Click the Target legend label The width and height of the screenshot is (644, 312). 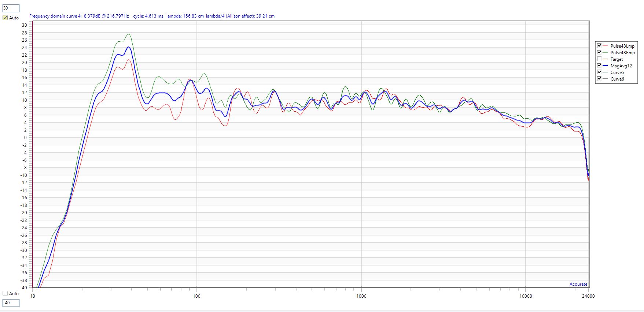tap(617, 59)
